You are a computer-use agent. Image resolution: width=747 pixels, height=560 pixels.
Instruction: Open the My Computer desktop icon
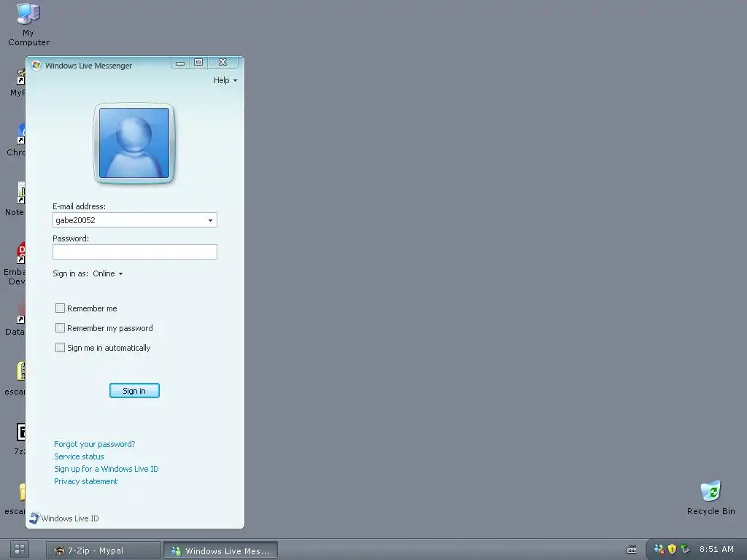point(28,24)
